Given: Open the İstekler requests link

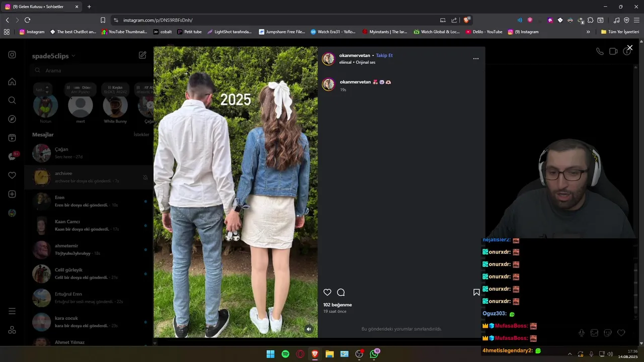Looking at the screenshot, I should pyautogui.click(x=141, y=135).
